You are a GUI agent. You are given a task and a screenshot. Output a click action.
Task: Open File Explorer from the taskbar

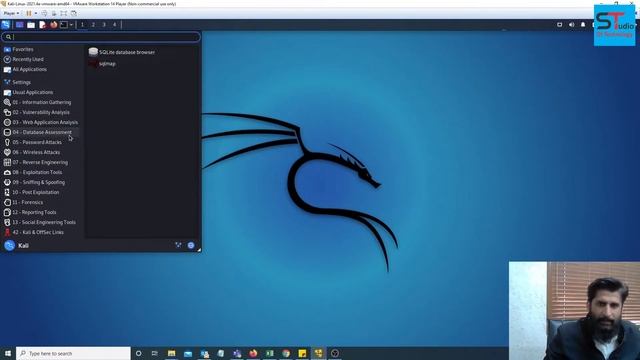[171, 353]
